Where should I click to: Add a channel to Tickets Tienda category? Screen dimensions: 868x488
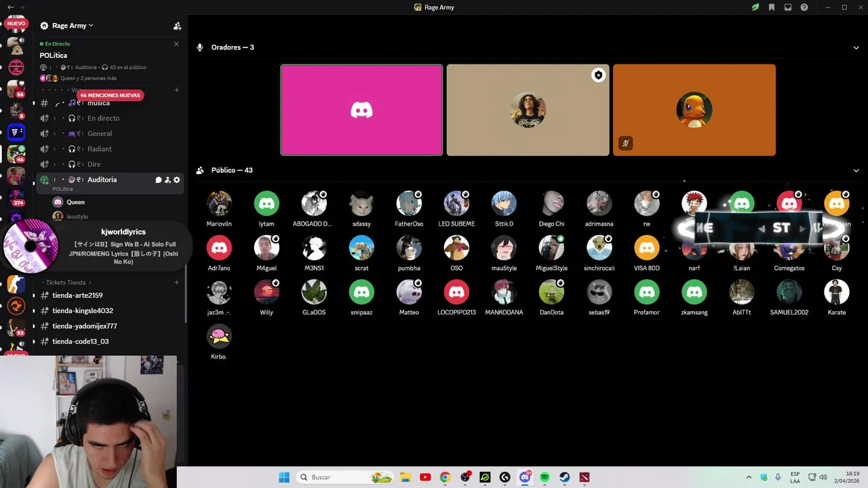point(177,282)
